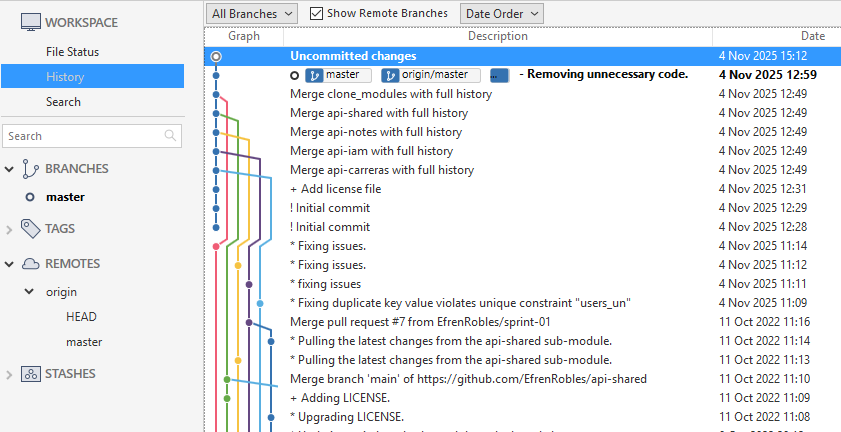Screen dimensions: 841x432
Task: Click the magnifier icon in search box
Action: 170,136
